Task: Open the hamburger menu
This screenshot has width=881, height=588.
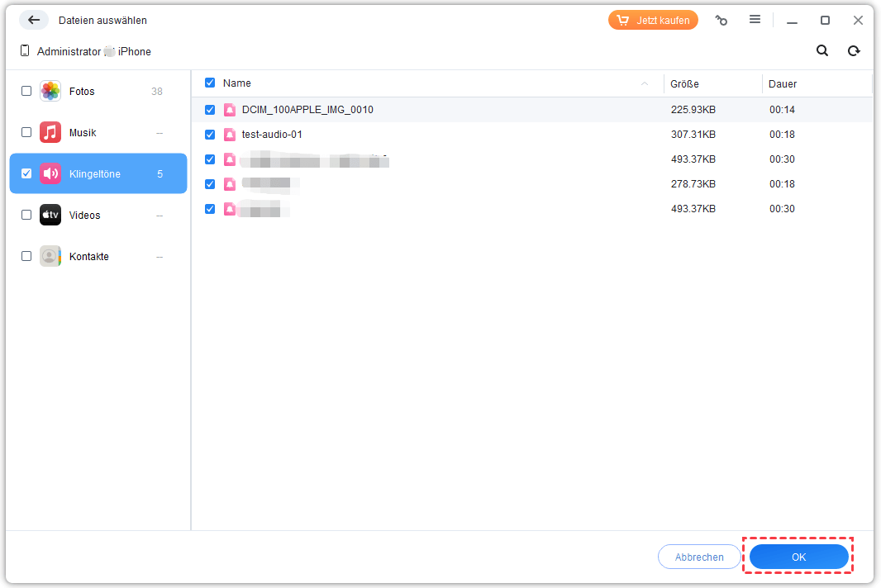Action: point(755,20)
